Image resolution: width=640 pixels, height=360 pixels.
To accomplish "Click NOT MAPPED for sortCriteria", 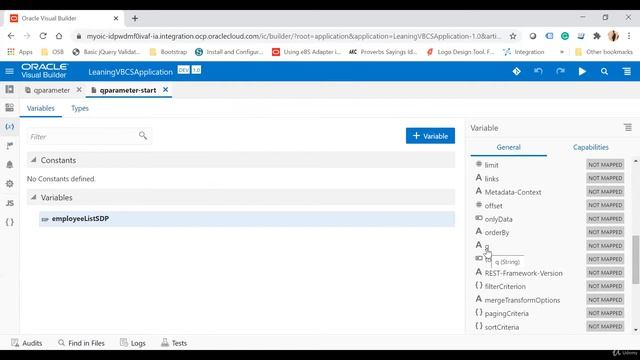I will pos(605,327).
